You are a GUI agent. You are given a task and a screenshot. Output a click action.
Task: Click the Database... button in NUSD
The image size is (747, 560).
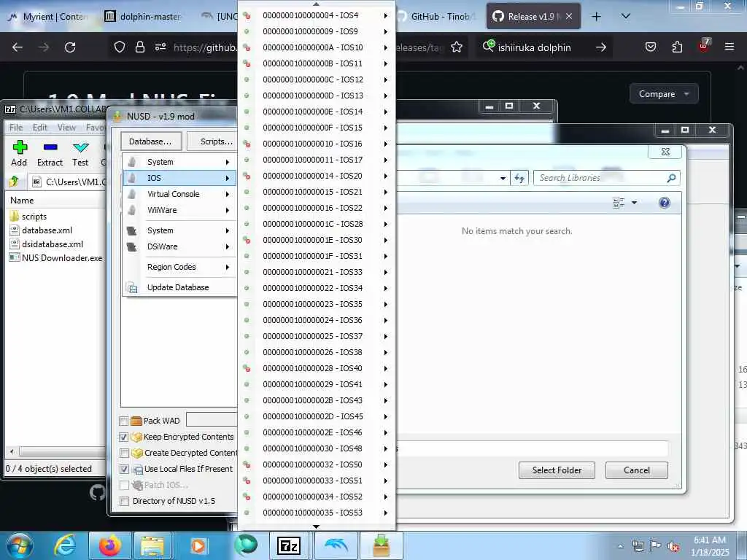click(x=150, y=141)
